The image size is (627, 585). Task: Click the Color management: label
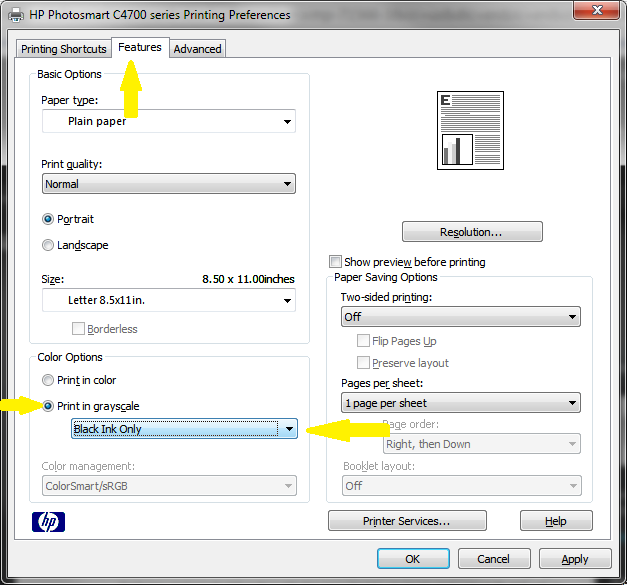click(88, 466)
